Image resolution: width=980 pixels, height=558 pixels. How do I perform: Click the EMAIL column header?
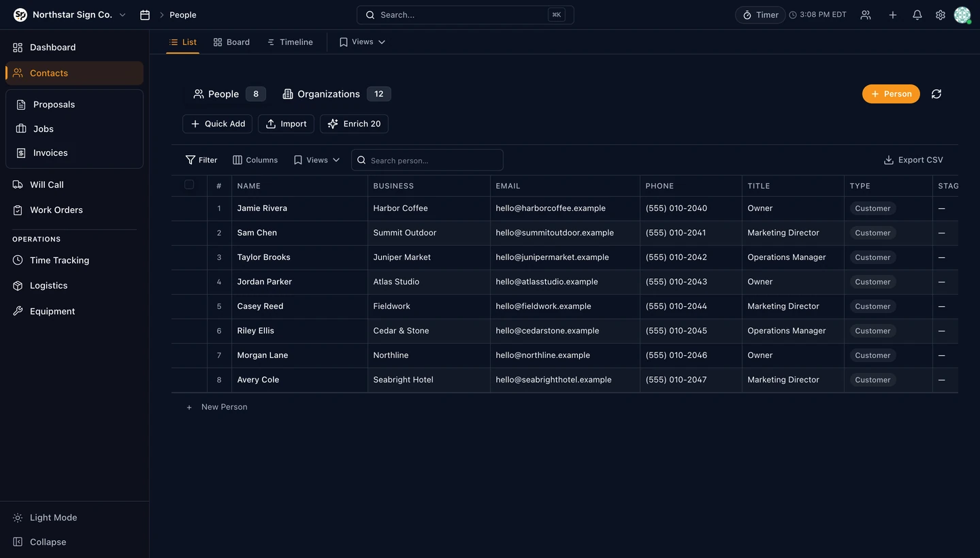click(565, 186)
